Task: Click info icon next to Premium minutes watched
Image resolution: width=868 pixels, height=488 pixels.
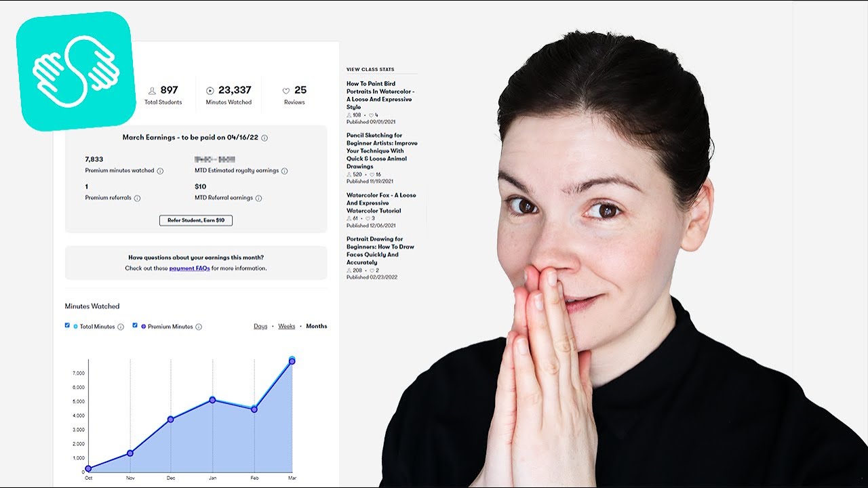Action: coord(160,171)
